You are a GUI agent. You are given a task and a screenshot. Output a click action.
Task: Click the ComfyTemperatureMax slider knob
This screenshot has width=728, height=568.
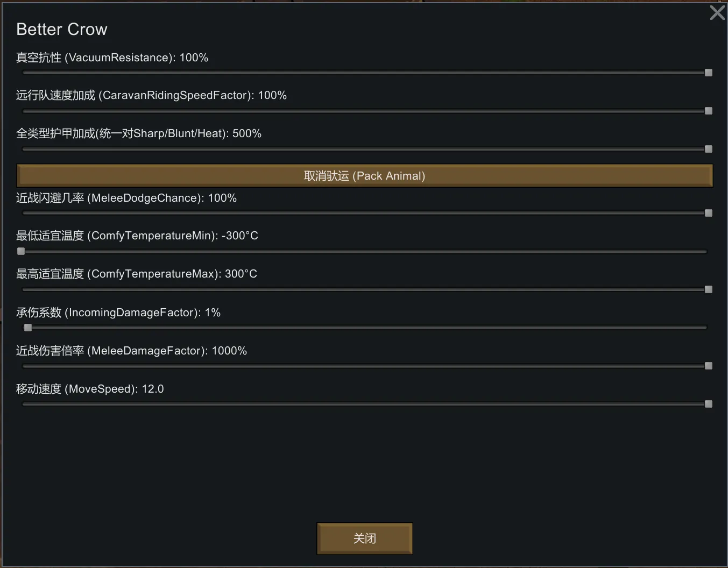click(x=709, y=289)
